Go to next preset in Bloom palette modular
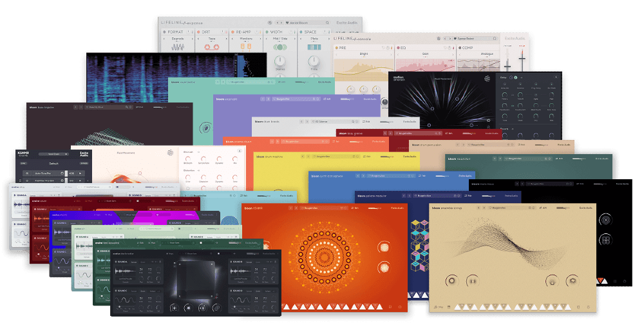644x323 pixels. click(409, 196)
